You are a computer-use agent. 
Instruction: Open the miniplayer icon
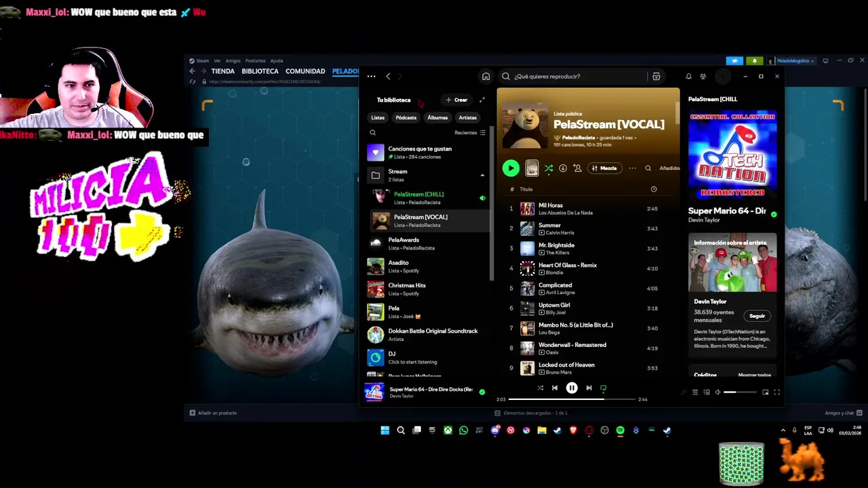point(766,392)
